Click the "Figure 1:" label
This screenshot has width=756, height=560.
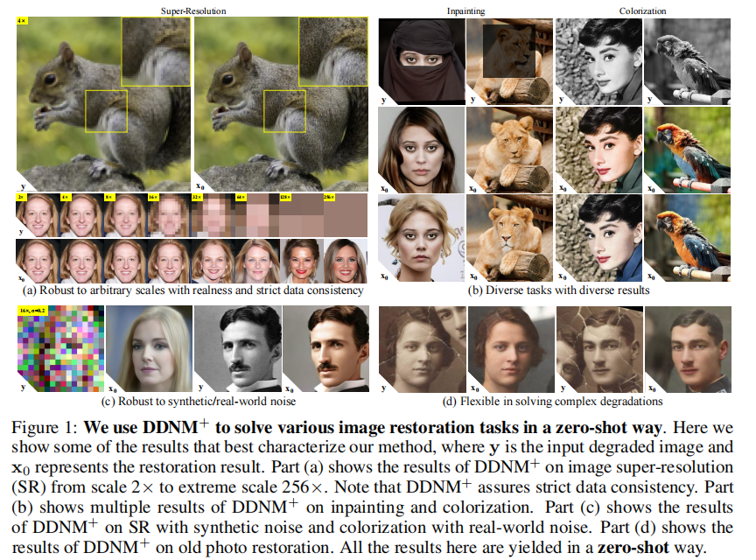(45, 427)
